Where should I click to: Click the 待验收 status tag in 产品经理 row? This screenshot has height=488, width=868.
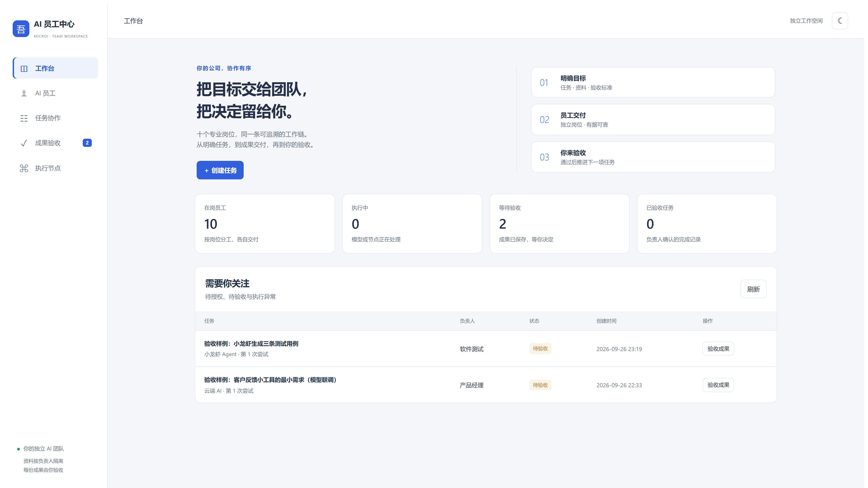tap(540, 385)
